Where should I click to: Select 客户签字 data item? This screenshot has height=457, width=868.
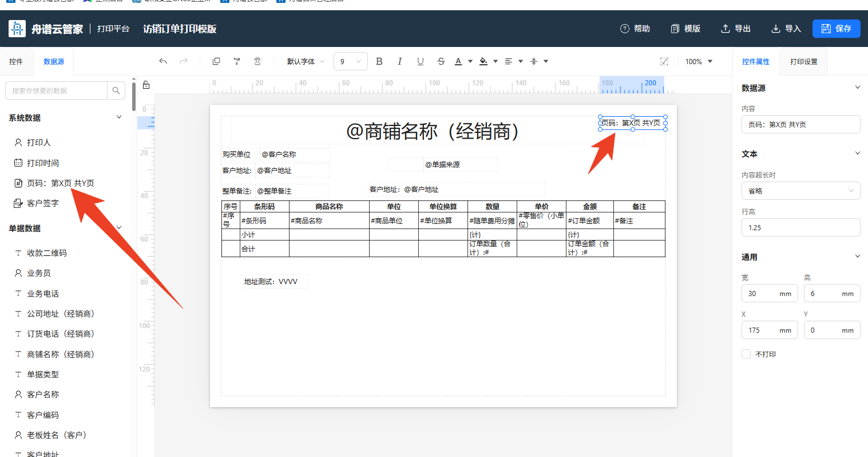coord(37,203)
